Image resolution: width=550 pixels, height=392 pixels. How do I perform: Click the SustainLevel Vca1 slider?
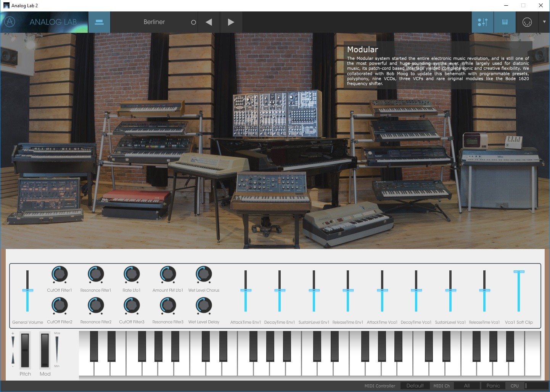click(x=450, y=291)
